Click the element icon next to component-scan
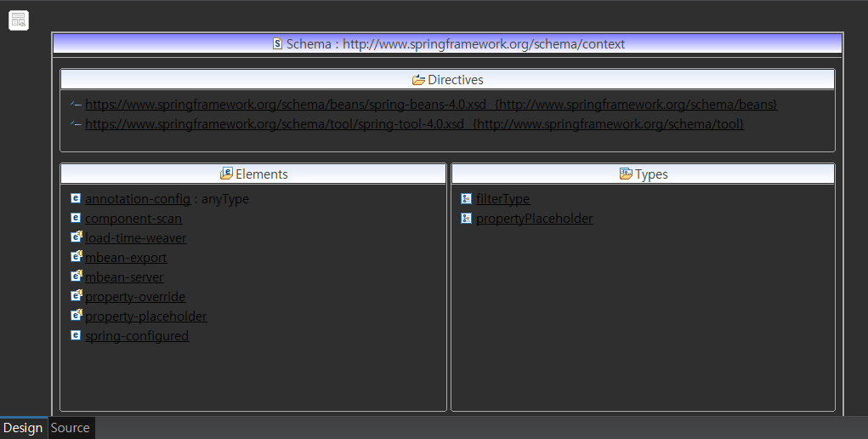The height and width of the screenshot is (439, 868). [76, 218]
